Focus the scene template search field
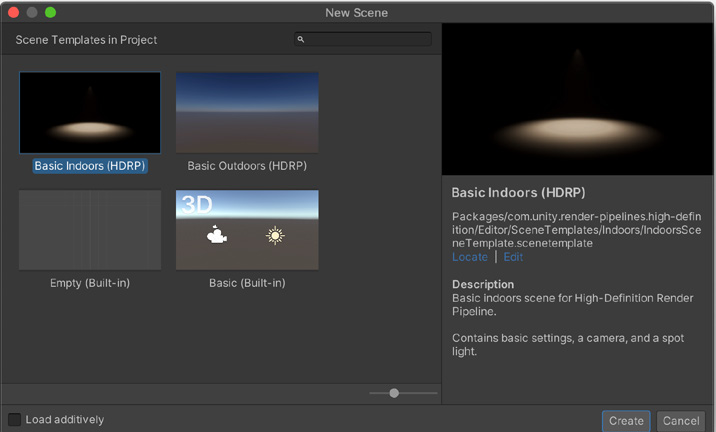 tap(363, 39)
